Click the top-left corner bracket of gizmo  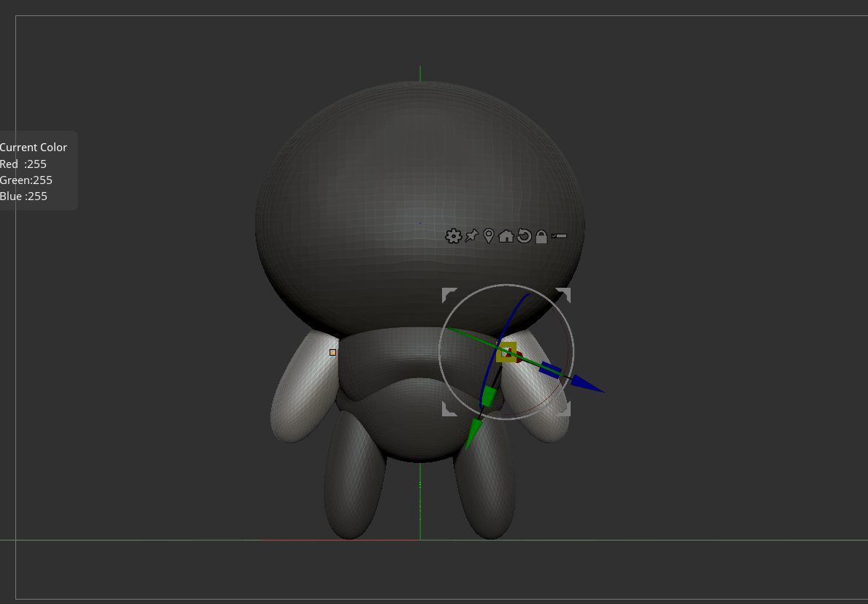[x=448, y=294]
